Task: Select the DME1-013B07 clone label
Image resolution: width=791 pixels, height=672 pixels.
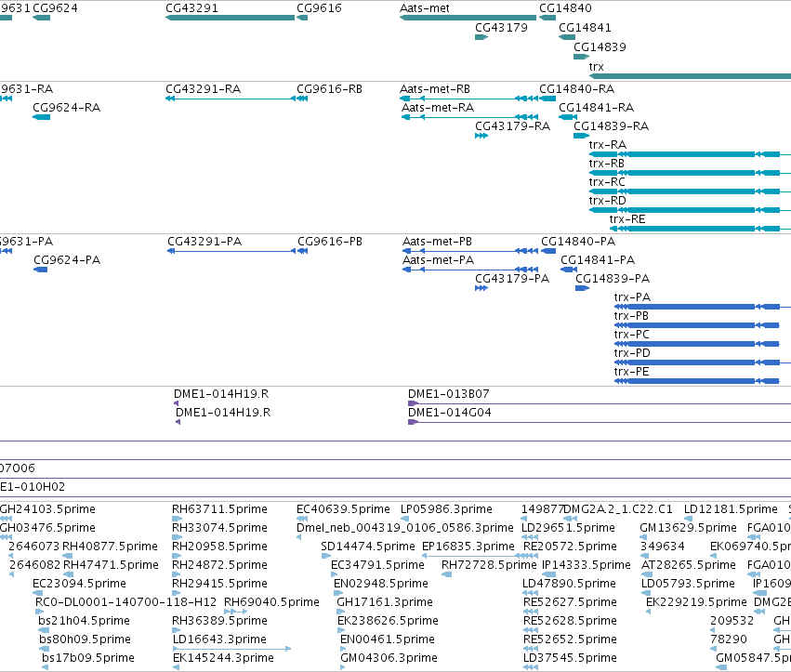Action: click(x=448, y=394)
